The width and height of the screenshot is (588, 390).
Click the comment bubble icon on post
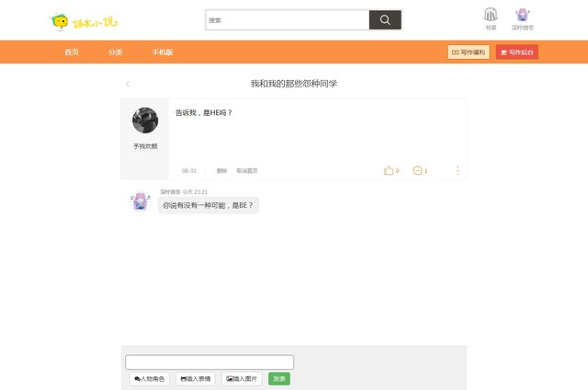417,170
